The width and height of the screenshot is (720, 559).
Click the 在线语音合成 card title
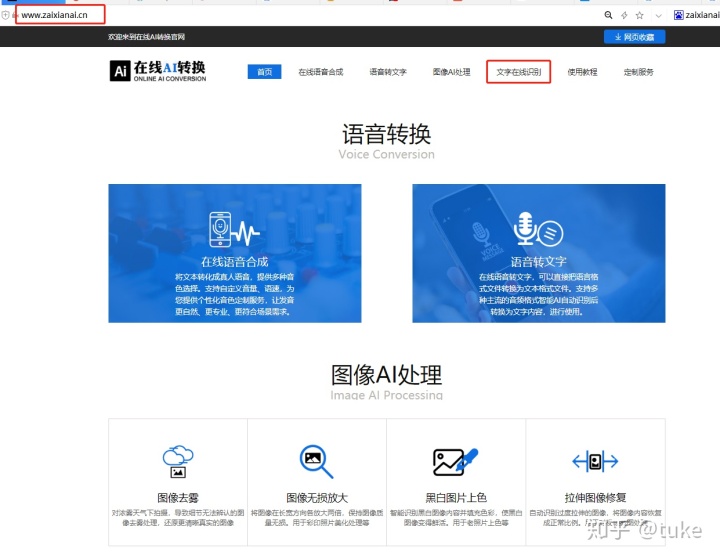click(235, 262)
